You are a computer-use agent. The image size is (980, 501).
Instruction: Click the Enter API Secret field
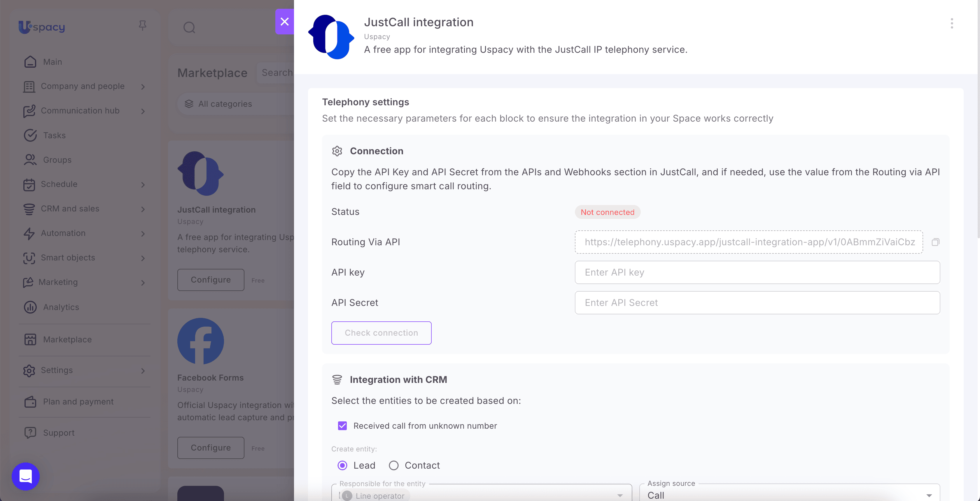757,303
